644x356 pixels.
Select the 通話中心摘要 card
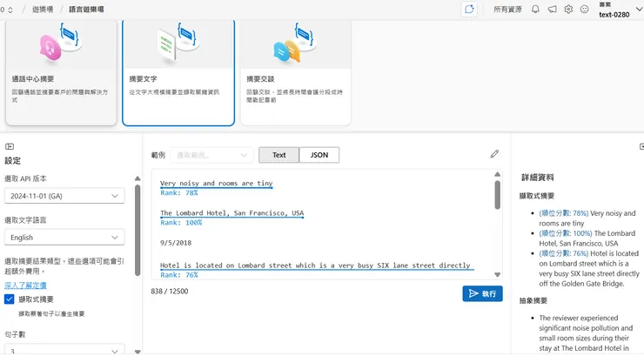pyautogui.click(x=61, y=72)
